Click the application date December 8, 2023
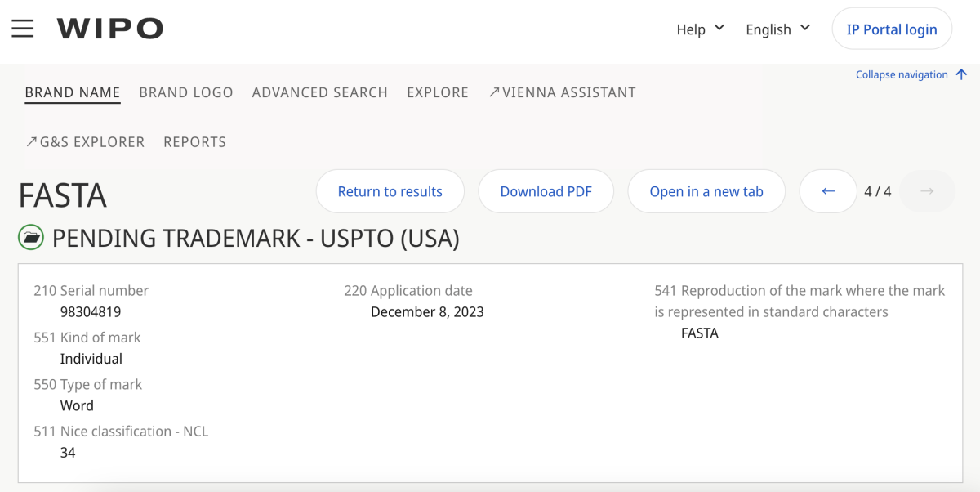 point(427,312)
